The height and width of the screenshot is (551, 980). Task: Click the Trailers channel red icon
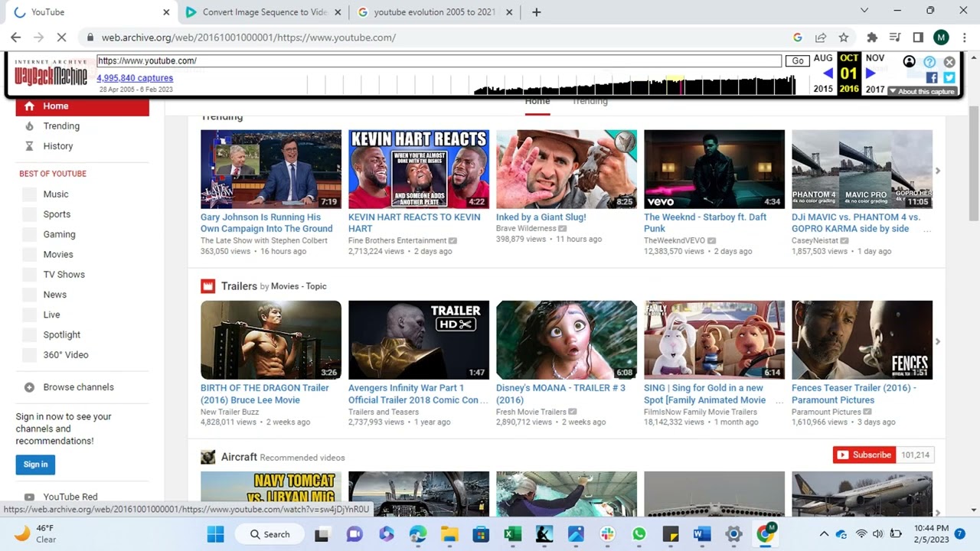tap(207, 286)
